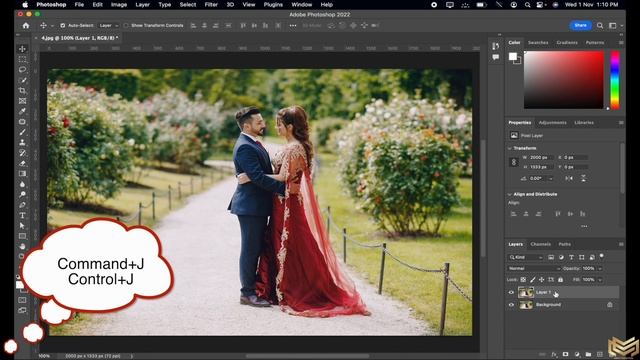Select the Path Selection tool
The width and height of the screenshot is (640, 360).
pos(22,226)
